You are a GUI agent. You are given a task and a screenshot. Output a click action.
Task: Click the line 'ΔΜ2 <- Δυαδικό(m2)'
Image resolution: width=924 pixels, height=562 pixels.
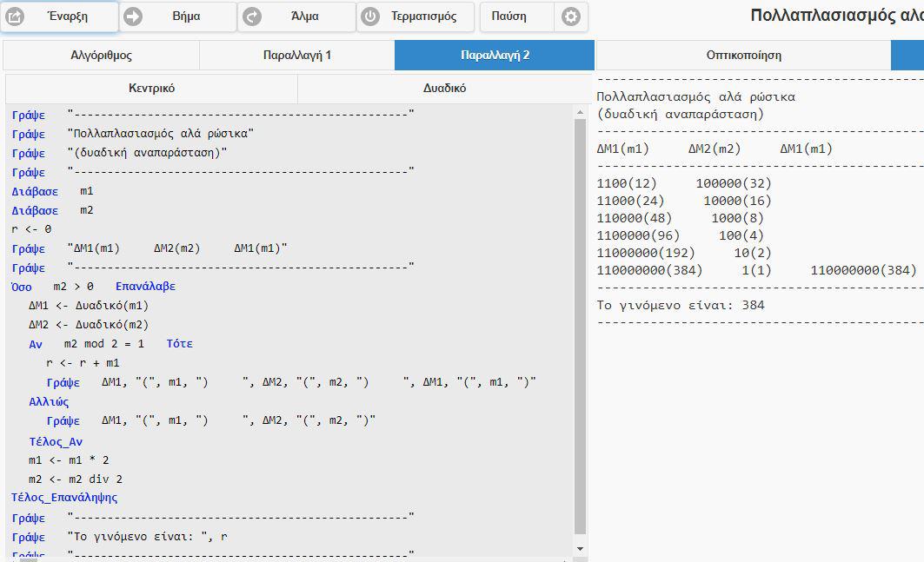pos(89,325)
